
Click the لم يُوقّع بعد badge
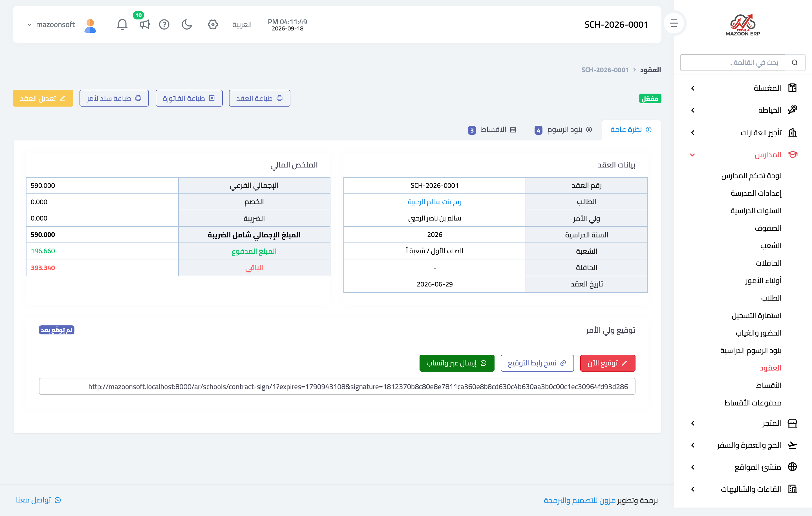56,330
